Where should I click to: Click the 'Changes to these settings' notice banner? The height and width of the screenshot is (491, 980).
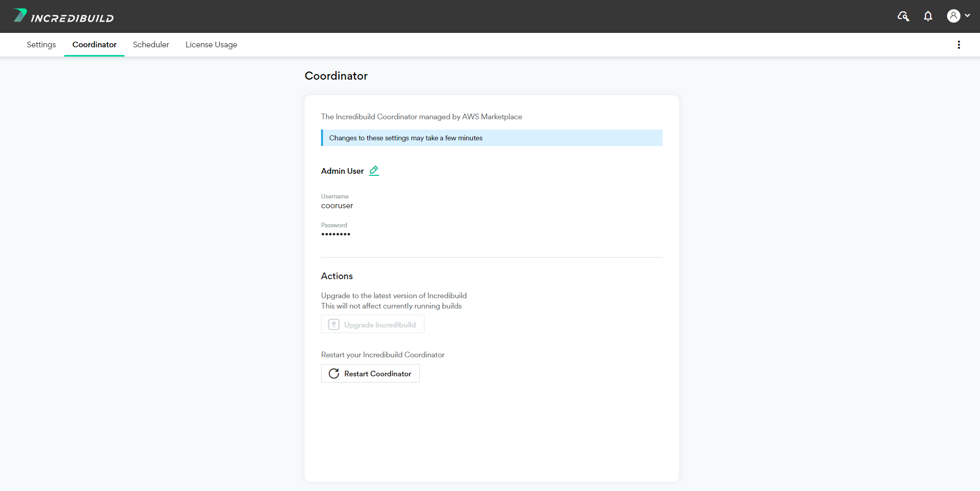coord(492,138)
